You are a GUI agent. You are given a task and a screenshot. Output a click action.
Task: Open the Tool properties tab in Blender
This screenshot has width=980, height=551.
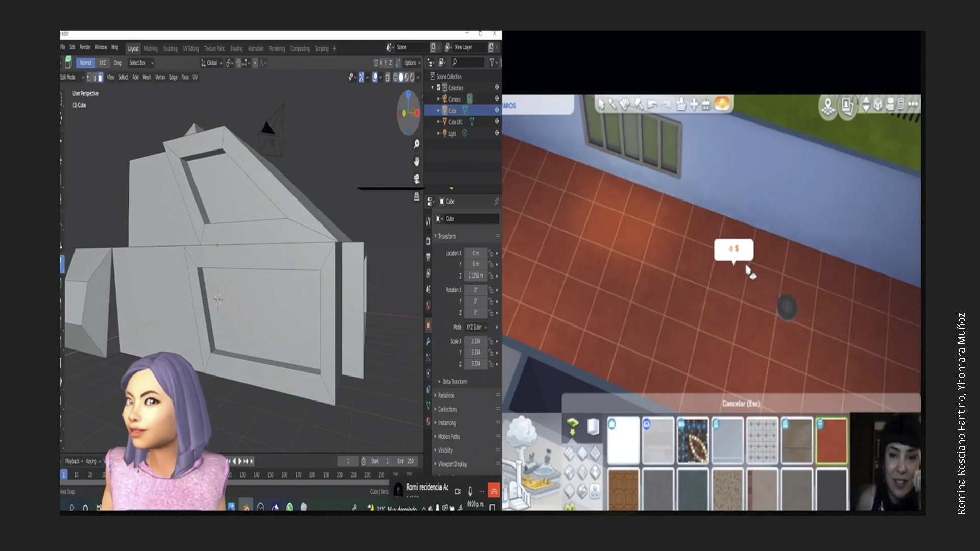click(x=428, y=221)
